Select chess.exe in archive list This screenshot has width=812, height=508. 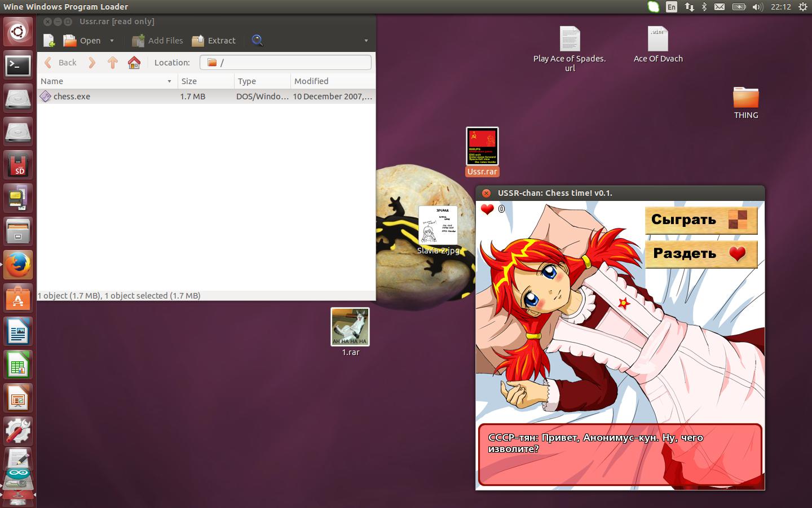click(206, 97)
